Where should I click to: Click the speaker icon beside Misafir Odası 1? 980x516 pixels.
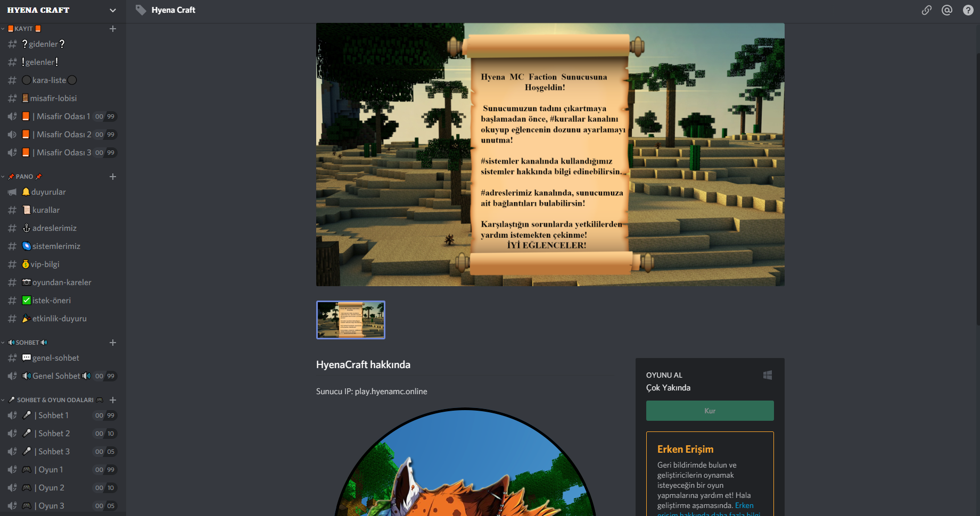coord(12,116)
